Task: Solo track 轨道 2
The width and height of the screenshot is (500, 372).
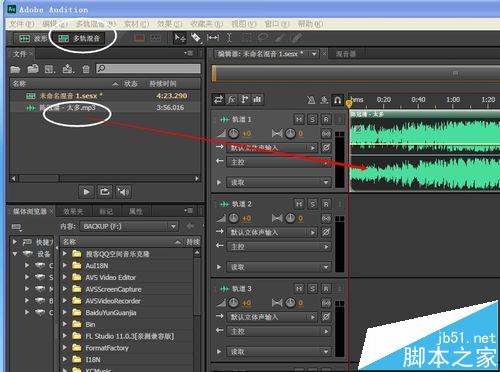Action: pyautogui.click(x=312, y=204)
